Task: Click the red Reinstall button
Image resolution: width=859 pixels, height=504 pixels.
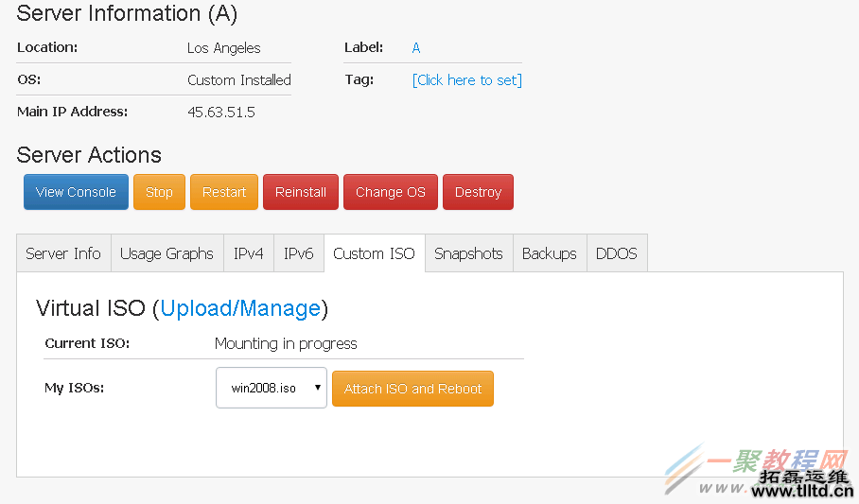Action: (301, 192)
